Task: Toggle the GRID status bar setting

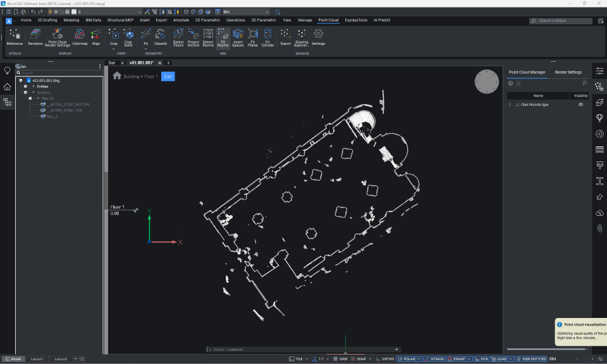Action: pyautogui.click(x=341, y=359)
